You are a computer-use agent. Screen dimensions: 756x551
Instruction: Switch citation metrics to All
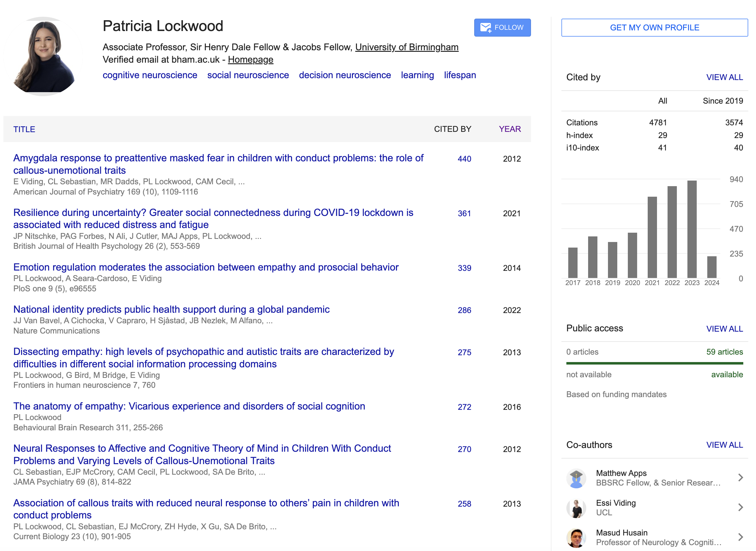click(x=662, y=101)
